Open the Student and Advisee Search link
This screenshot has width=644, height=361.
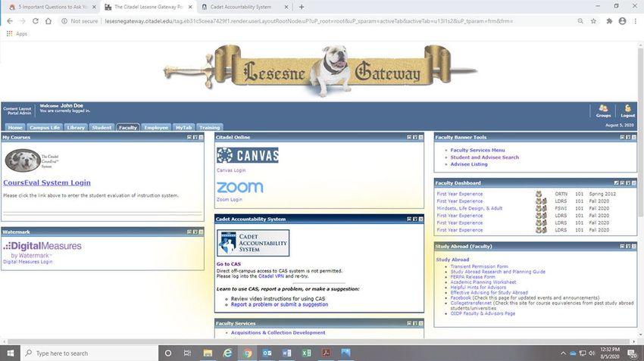(485, 157)
